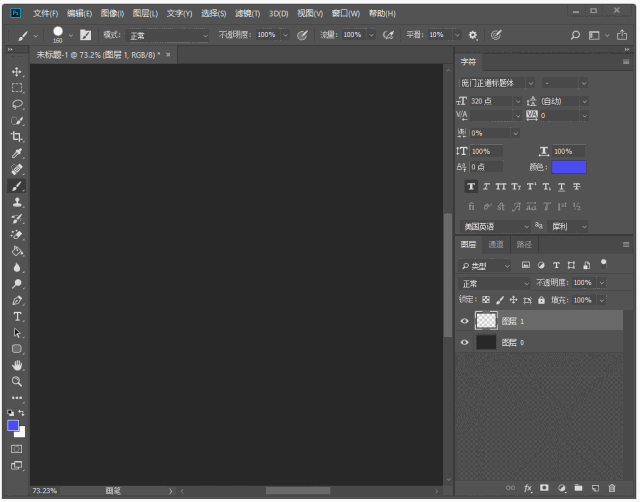Hide layer 图层 1
640x502 pixels.
point(464,321)
